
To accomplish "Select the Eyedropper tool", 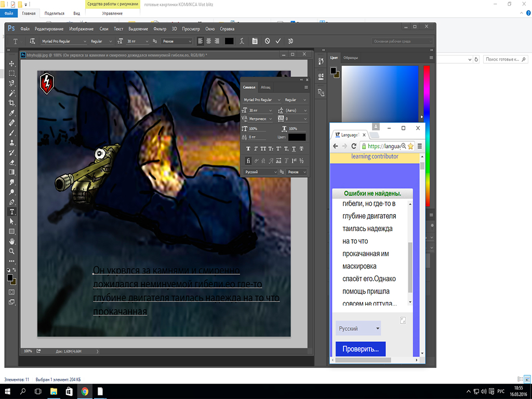I will tap(11, 113).
